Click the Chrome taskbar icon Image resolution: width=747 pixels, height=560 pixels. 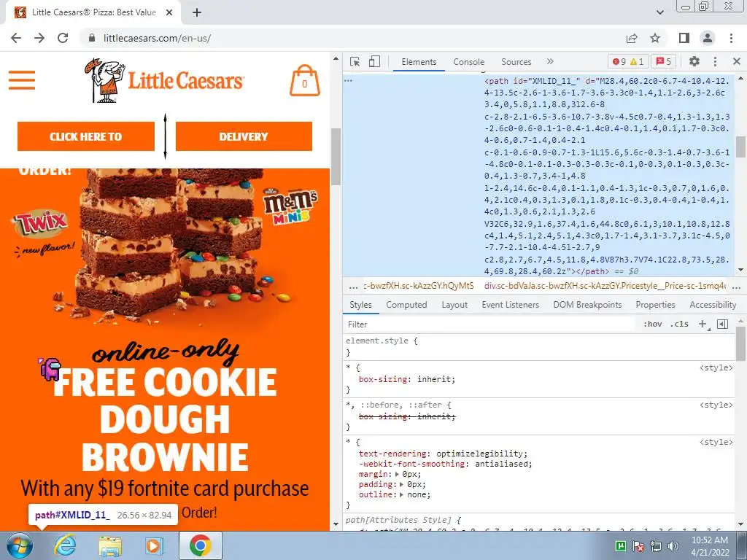pos(200,545)
